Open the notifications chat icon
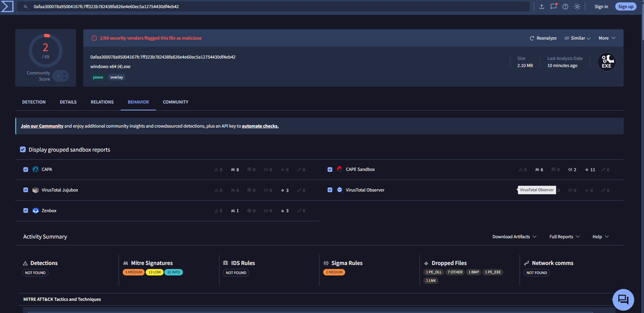 click(x=553, y=6)
